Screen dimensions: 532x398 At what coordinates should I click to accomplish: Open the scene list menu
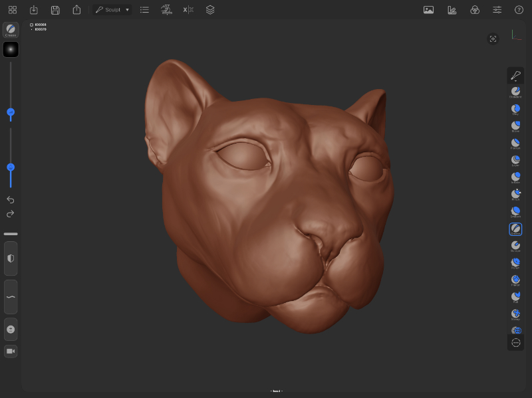click(144, 10)
